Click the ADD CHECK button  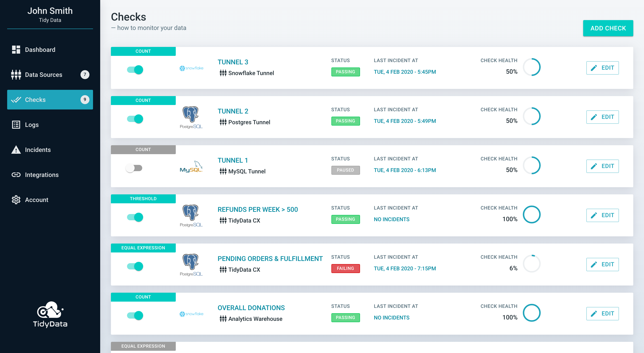[608, 28]
